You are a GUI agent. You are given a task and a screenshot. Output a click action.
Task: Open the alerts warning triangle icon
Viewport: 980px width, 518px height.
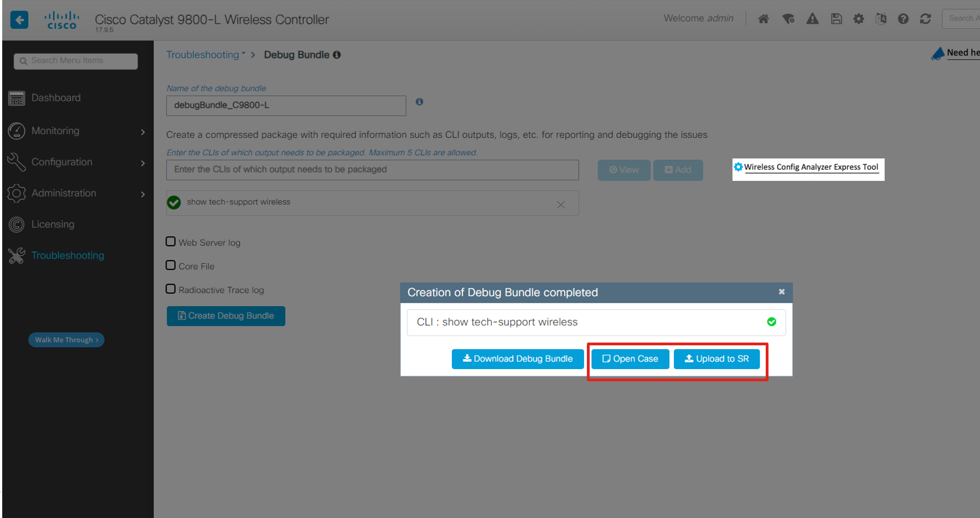pyautogui.click(x=812, y=19)
